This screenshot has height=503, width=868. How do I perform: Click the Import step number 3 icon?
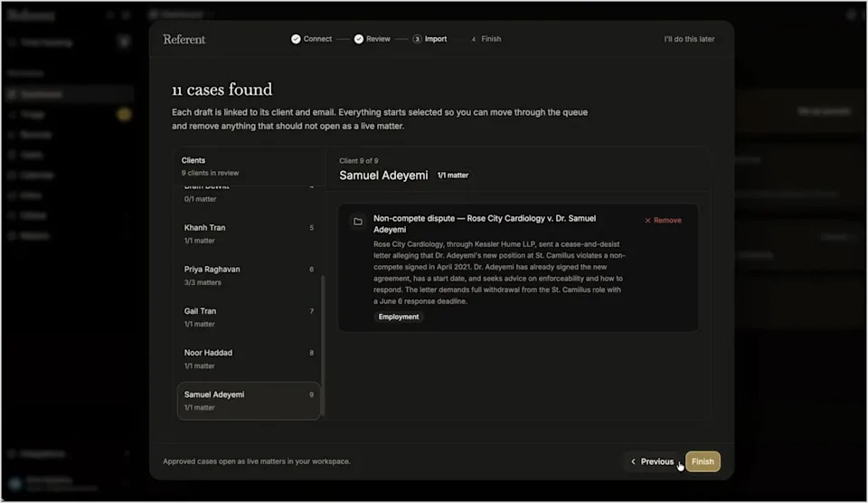click(x=417, y=39)
